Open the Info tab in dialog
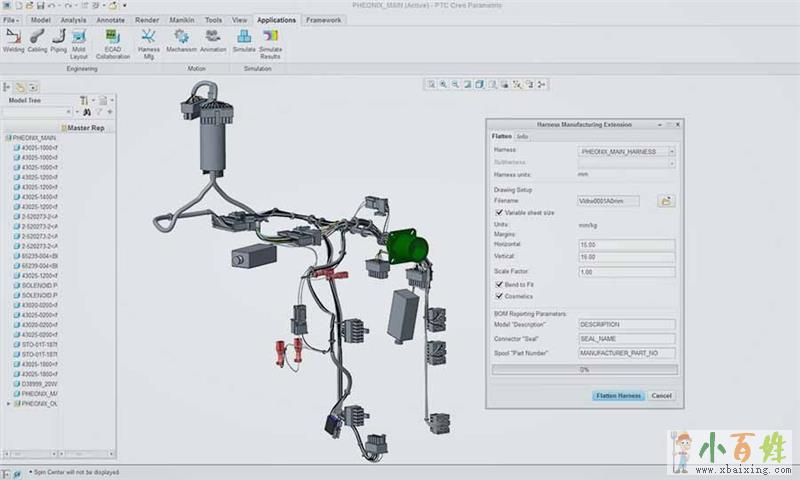The image size is (800, 480). [523, 135]
